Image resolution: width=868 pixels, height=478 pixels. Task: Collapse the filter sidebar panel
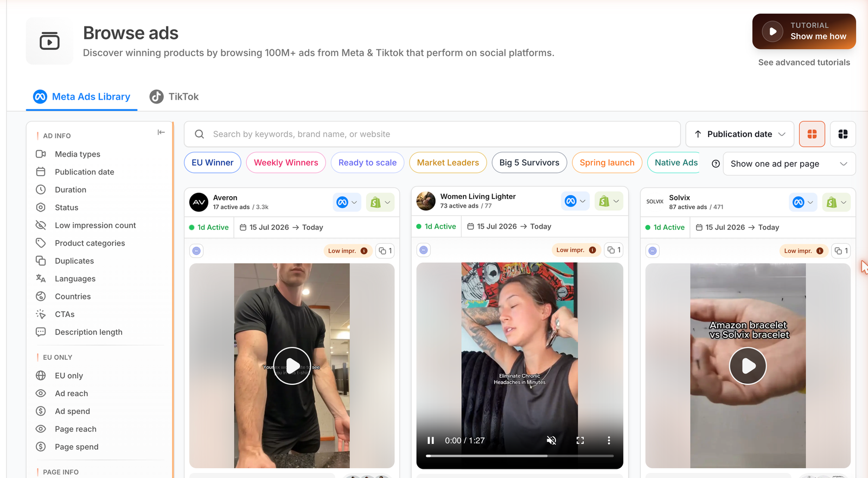(x=161, y=132)
